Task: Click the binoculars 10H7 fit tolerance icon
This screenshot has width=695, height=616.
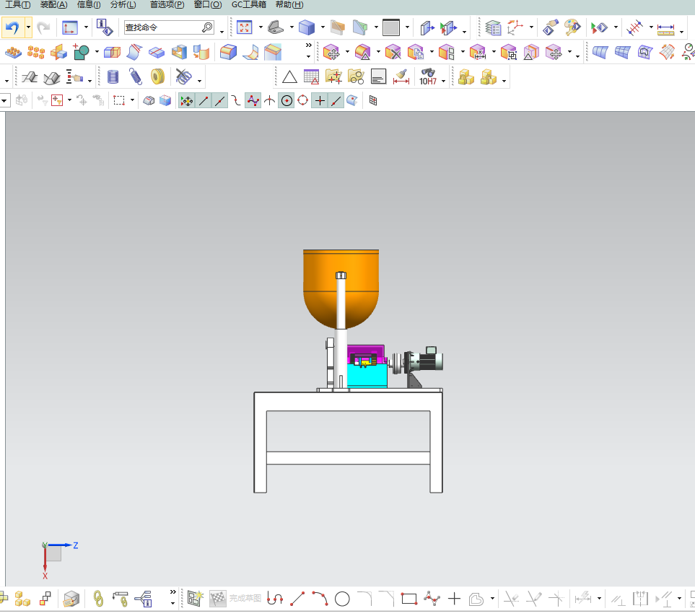Action: (x=428, y=77)
